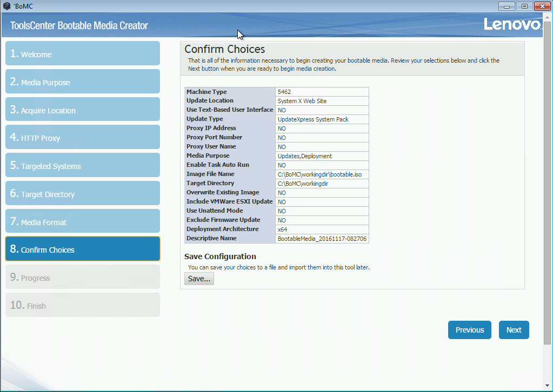Viewport: 553px width, 392px height.
Task: Click descriptive name BootableMedia_20161117-082706
Action: (322, 239)
